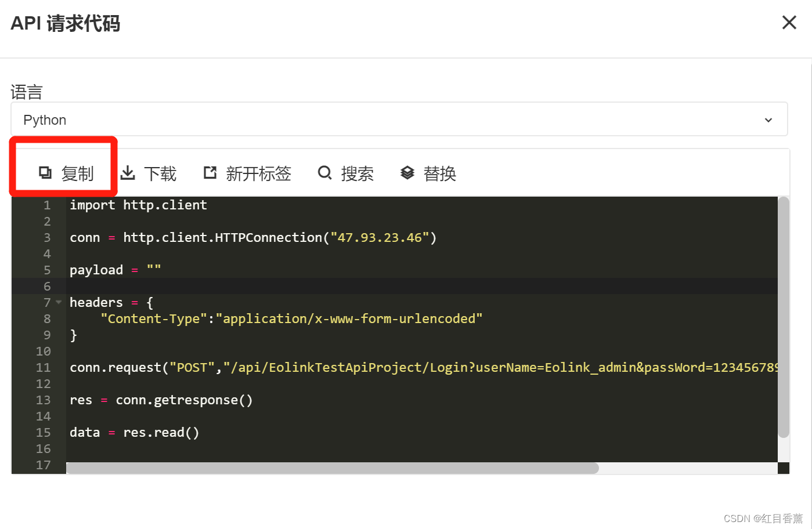
Task: Click the vertical code scrollbar thumb
Action: tap(784, 317)
